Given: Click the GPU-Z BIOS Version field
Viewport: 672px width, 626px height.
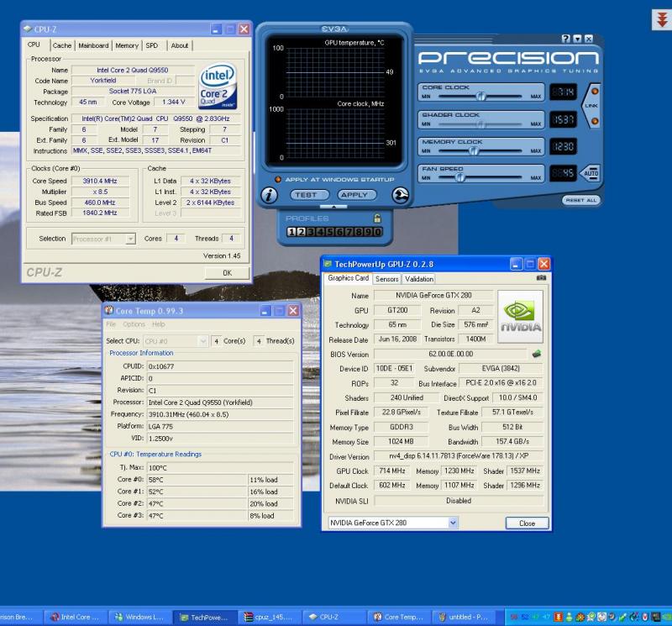Looking at the screenshot, I should (451, 354).
